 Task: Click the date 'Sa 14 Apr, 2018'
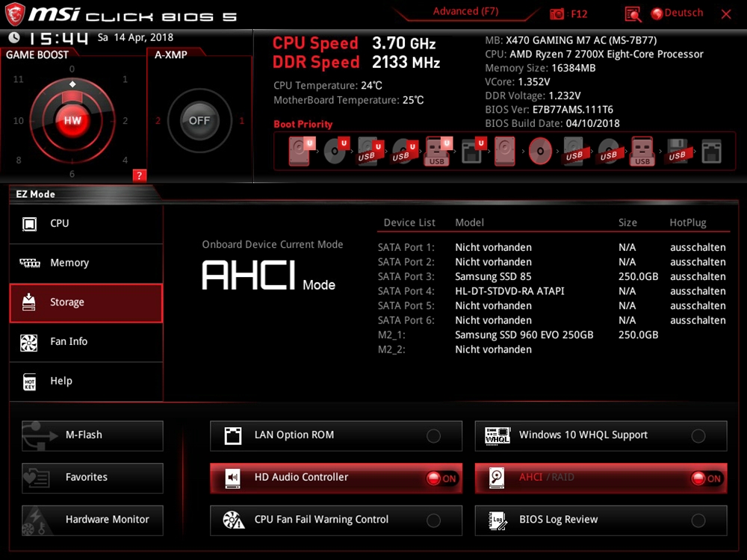click(x=135, y=37)
